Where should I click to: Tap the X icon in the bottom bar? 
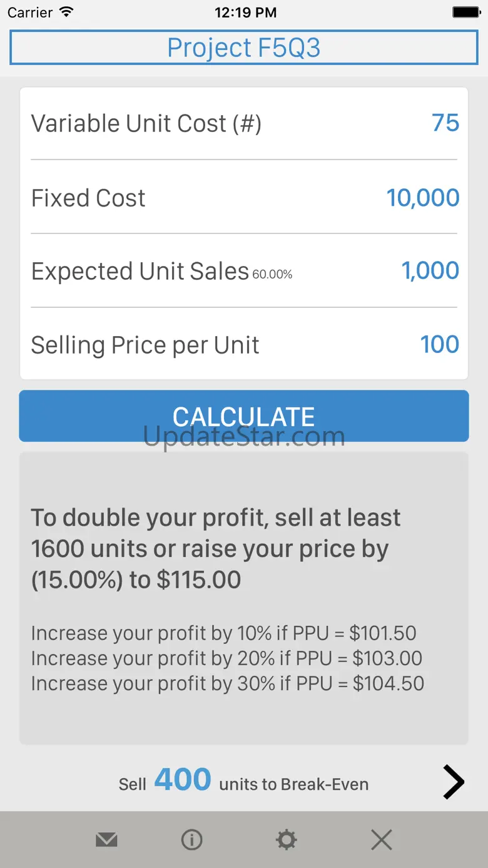[381, 840]
